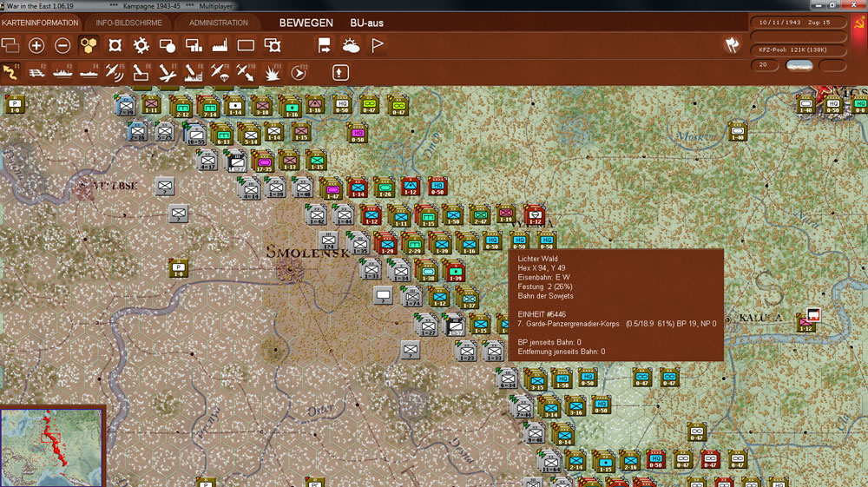Screen dimensions: 868x487
Task: Click the KFZ-Pool 121K (138K) field
Action: (x=799, y=49)
